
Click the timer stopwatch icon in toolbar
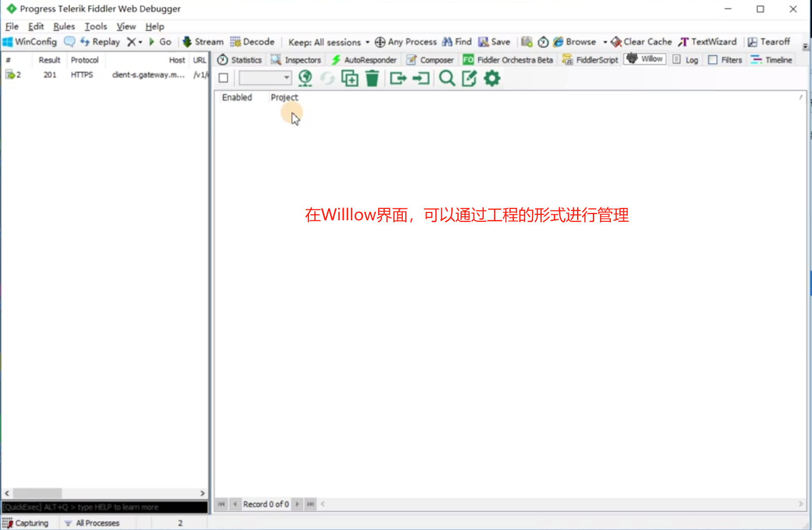[543, 42]
